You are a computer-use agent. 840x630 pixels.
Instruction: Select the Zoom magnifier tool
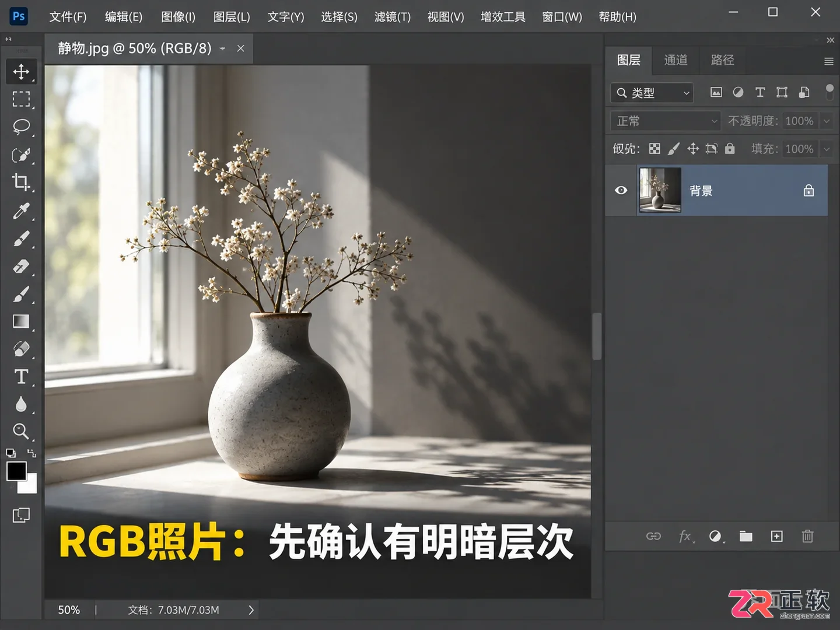point(22,432)
